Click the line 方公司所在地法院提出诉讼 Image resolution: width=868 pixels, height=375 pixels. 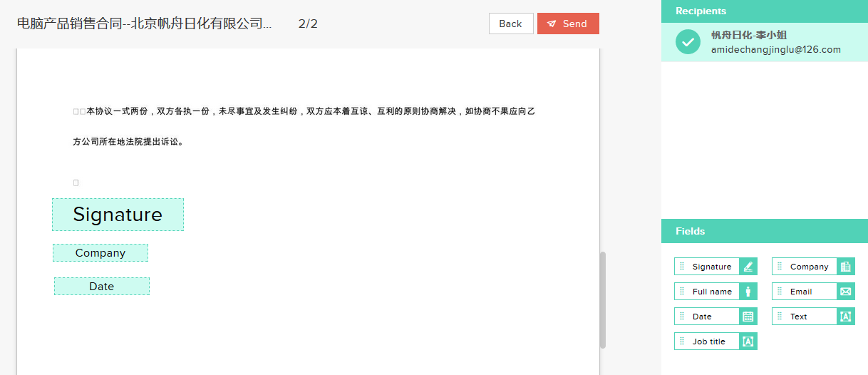coord(129,142)
